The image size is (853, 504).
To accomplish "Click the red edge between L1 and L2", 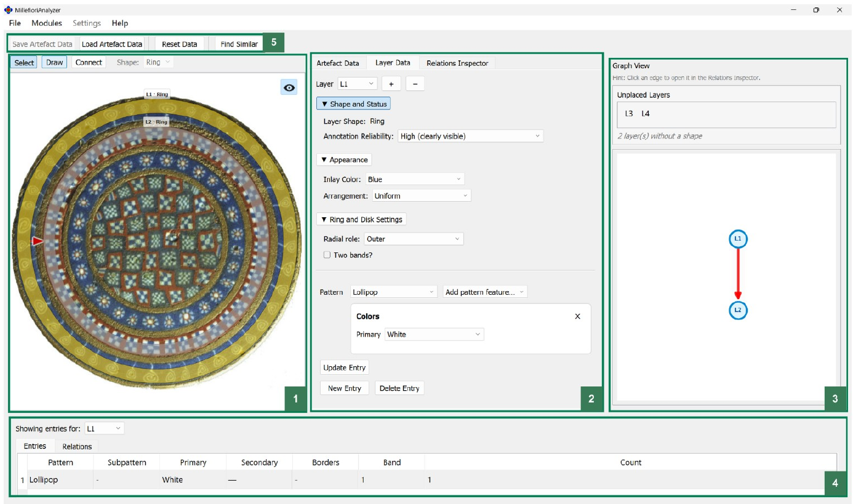I will click(738, 274).
